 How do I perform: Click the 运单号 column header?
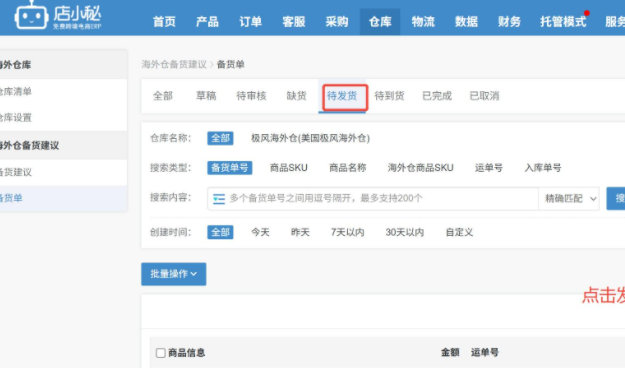(484, 352)
